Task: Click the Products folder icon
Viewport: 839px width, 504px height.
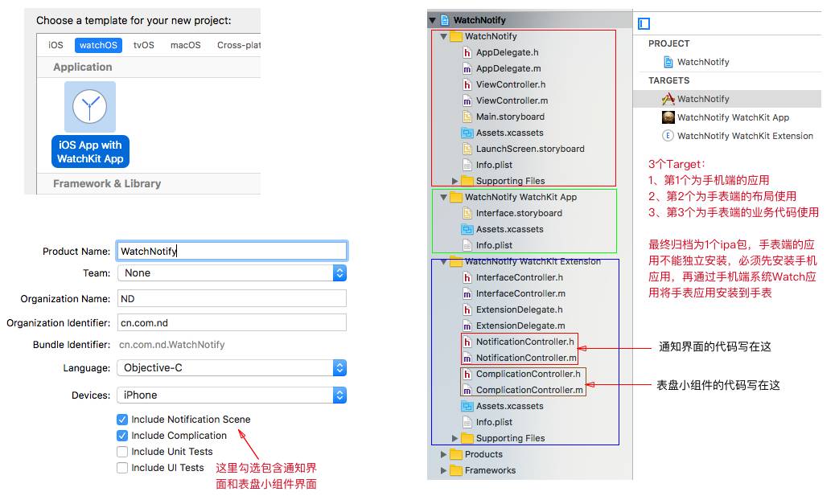Action: point(456,454)
